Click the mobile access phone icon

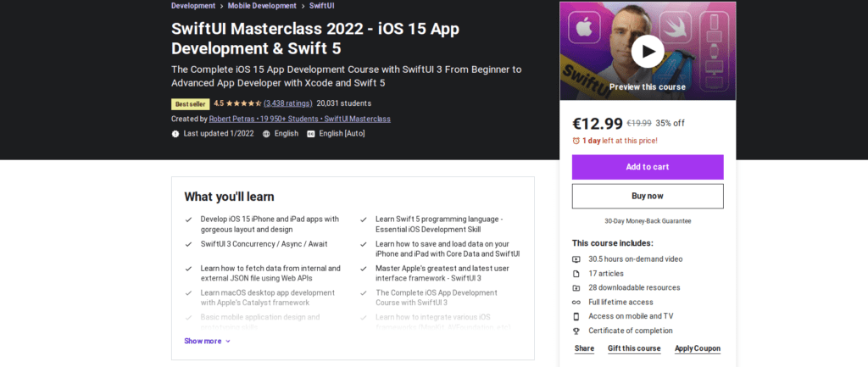pyautogui.click(x=576, y=317)
